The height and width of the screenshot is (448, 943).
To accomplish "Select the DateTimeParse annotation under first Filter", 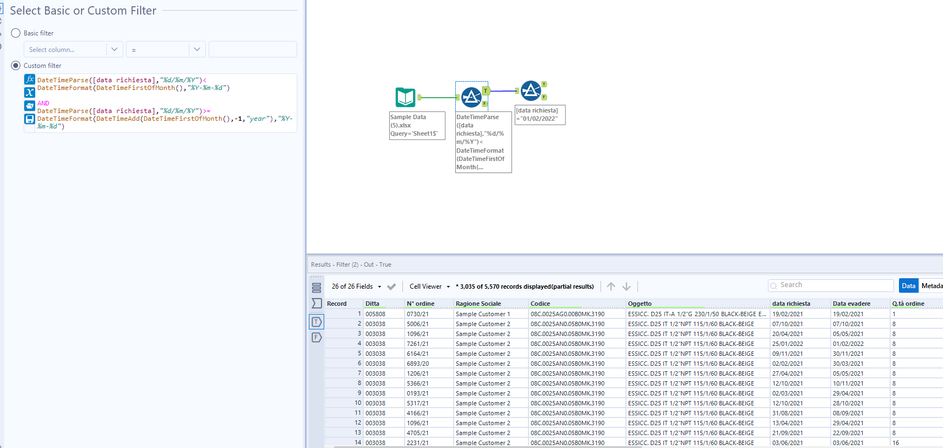I will click(484, 142).
